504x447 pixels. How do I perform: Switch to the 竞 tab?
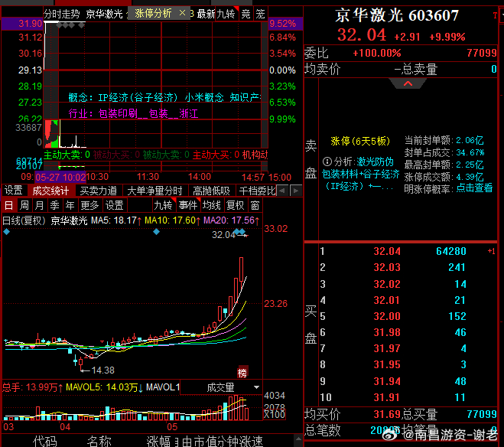tap(245, 14)
